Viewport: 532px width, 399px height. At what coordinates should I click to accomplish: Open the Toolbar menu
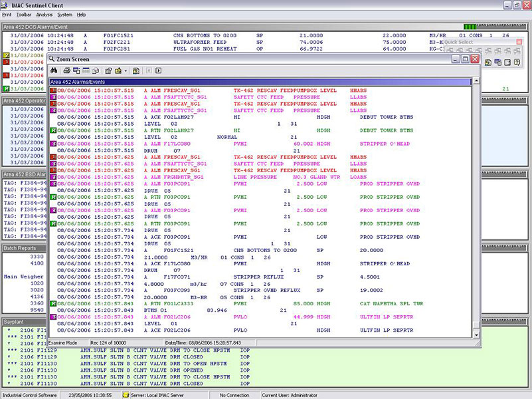24,14
